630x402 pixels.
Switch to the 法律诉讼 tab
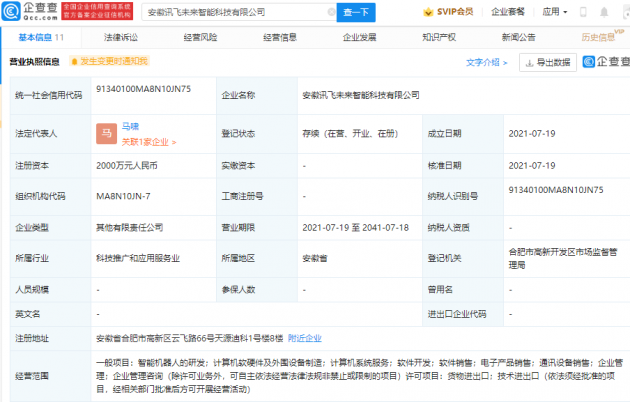pyautogui.click(x=121, y=37)
